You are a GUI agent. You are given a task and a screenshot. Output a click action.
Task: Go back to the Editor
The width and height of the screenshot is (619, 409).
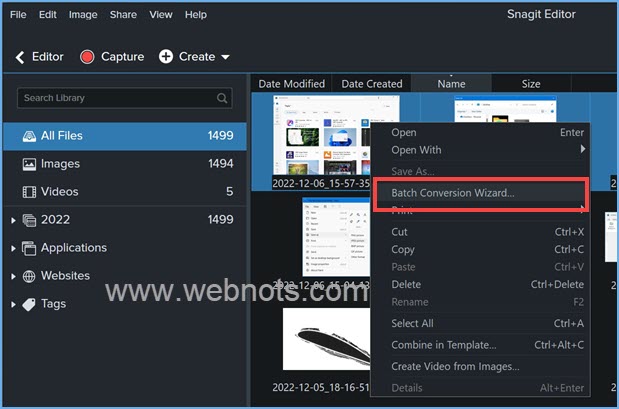click(39, 57)
